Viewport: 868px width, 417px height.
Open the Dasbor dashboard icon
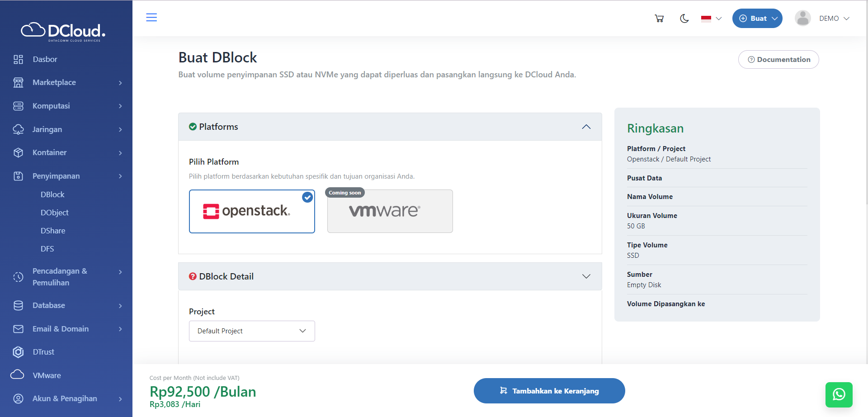click(x=18, y=59)
